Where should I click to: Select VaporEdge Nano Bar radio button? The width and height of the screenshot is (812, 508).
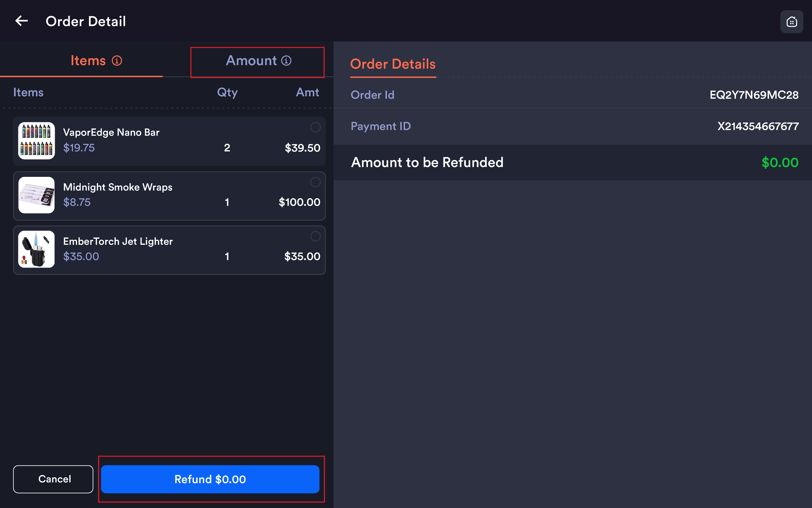[315, 127]
